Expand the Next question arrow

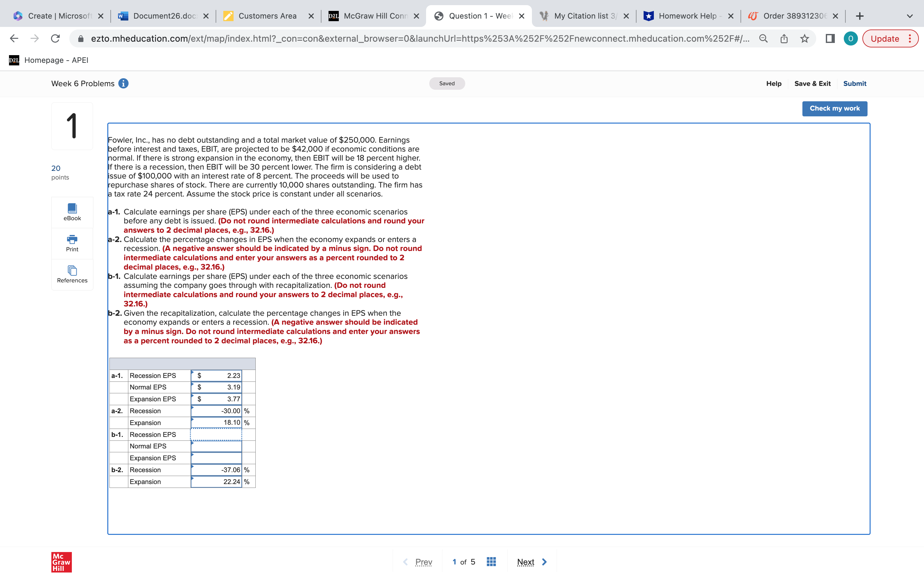coord(544,561)
